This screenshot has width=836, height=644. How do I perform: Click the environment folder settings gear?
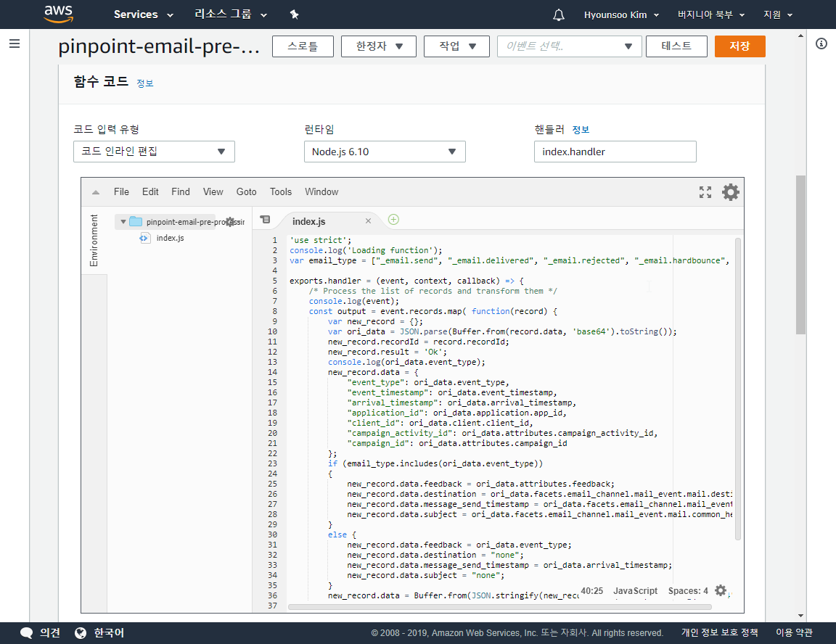click(x=230, y=222)
